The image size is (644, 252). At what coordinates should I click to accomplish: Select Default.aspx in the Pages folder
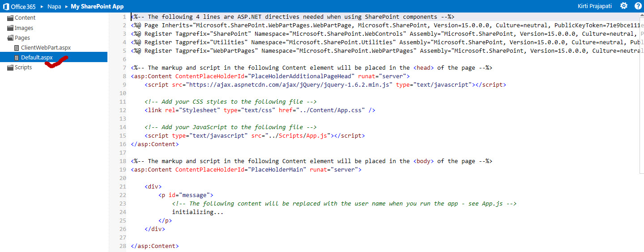pyautogui.click(x=37, y=58)
